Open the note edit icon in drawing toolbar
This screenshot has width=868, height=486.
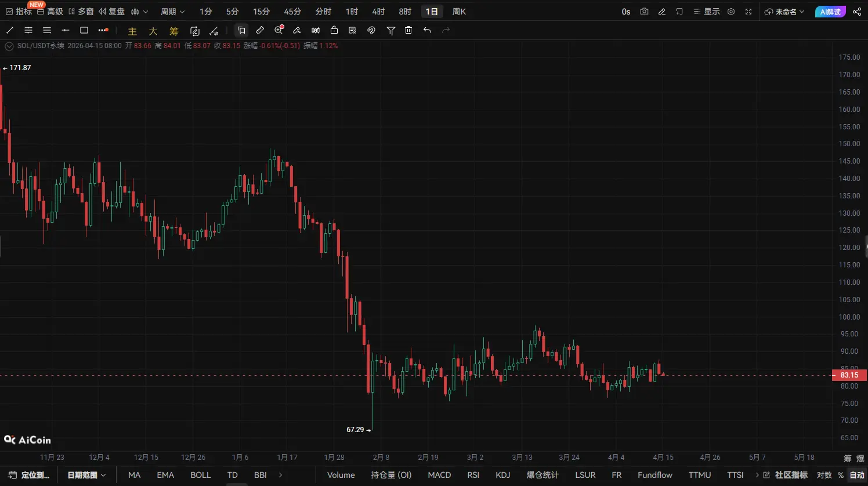[352, 30]
